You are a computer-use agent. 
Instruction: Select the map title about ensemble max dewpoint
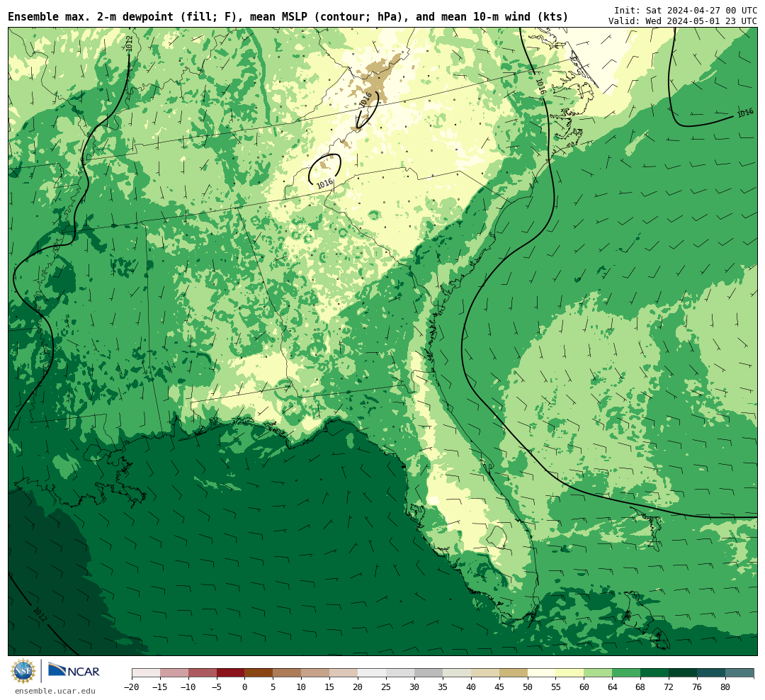[288, 17]
